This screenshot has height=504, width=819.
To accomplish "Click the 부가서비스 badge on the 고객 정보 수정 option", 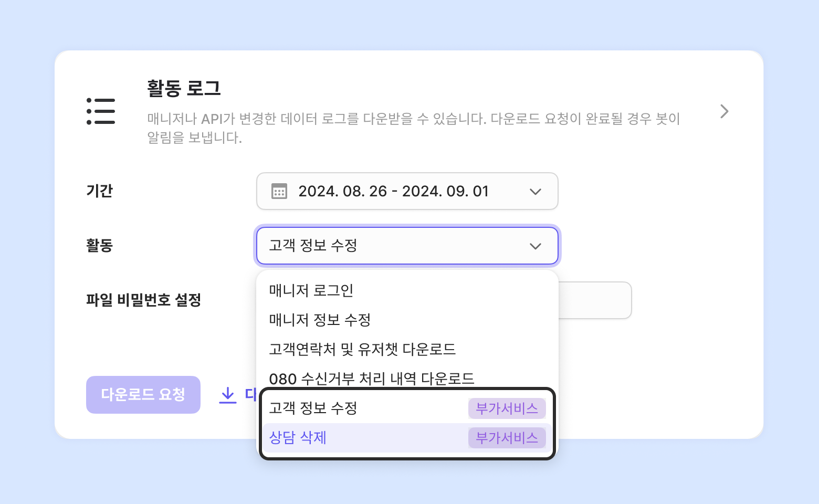I will coord(507,408).
